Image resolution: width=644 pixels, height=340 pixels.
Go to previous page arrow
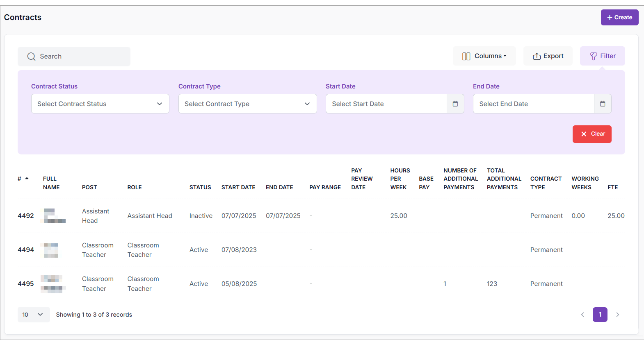[582, 315]
